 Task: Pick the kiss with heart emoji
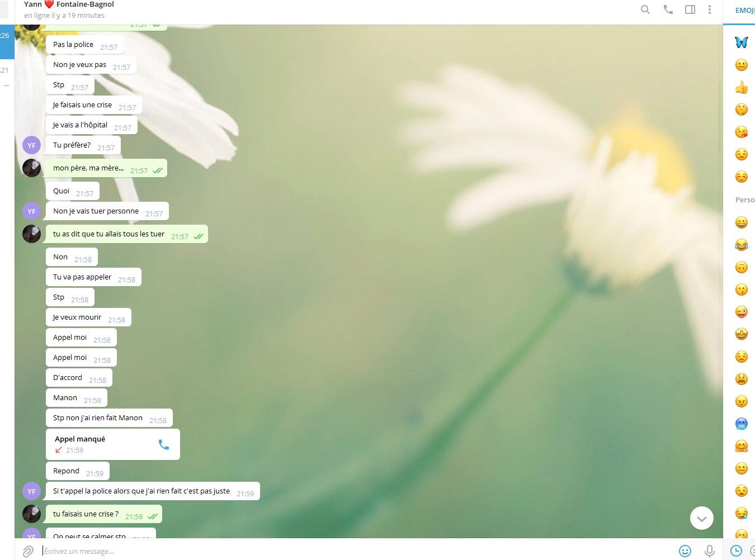[x=742, y=132]
